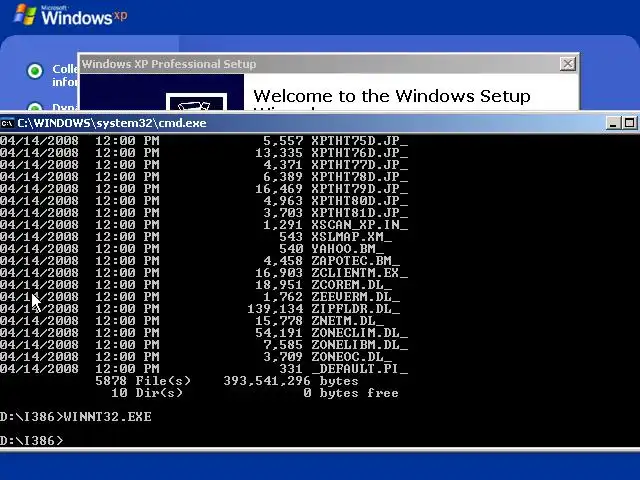Click the C:\WINDOWS\system32\cmd.exe title text
The width and height of the screenshot is (640, 480).
112,123
